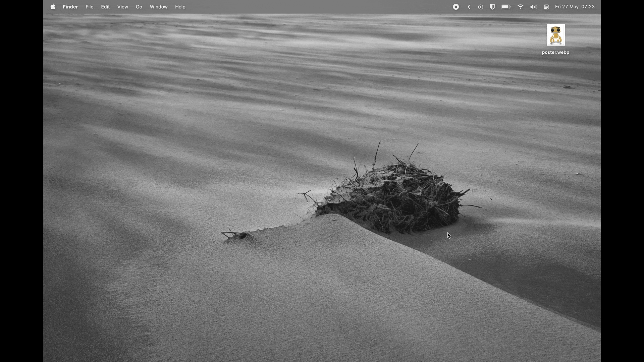This screenshot has height=362, width=644.
Task: Click the poster.webp file name label
Action: pyautogui.click(x=555, y=52)
